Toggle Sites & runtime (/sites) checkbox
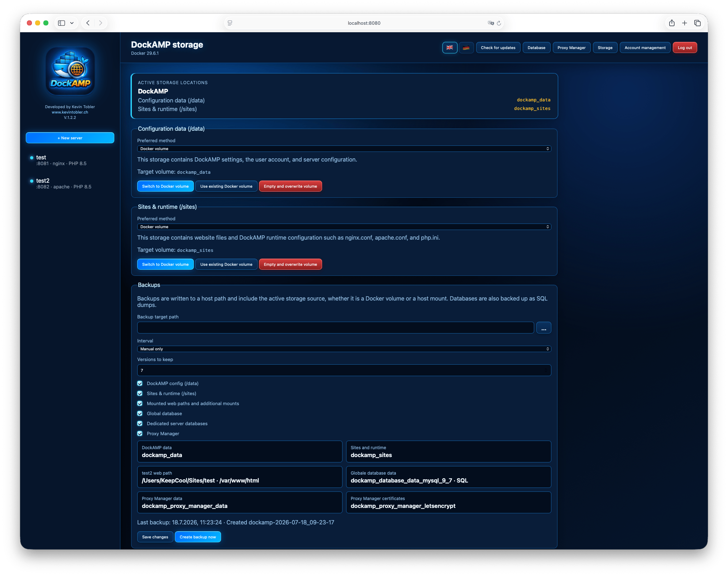The image size is (728, 576). 140,393
